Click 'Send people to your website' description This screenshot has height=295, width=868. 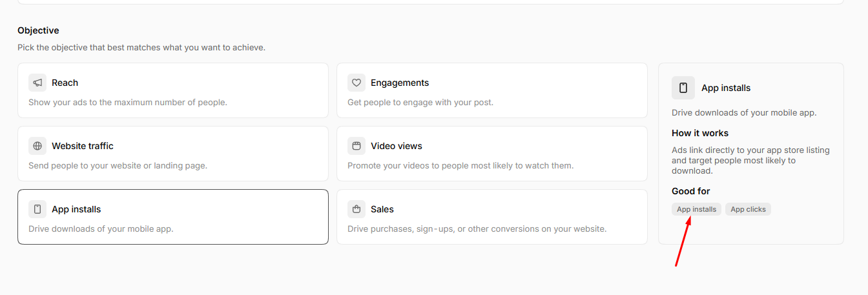tap(118, 165)
